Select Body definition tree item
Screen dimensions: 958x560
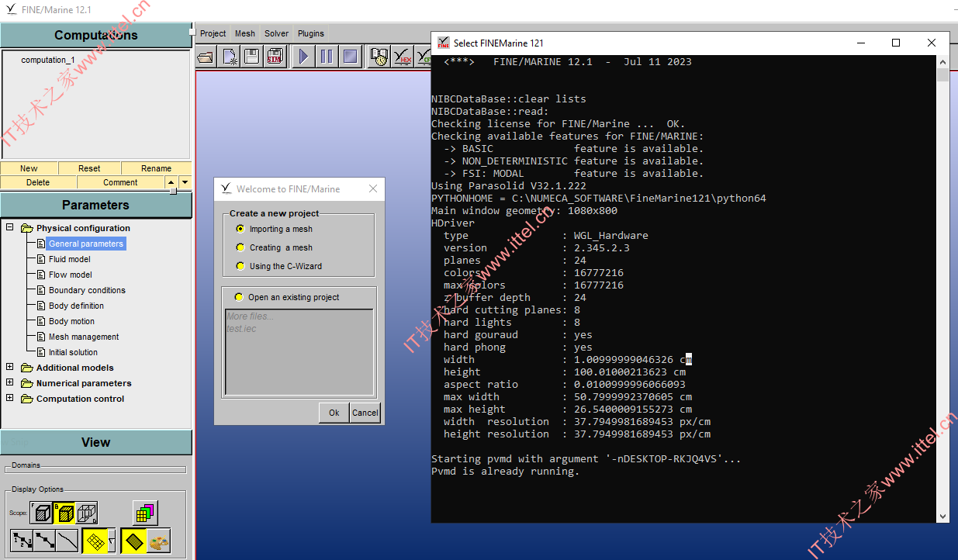[x=76, y=306]
